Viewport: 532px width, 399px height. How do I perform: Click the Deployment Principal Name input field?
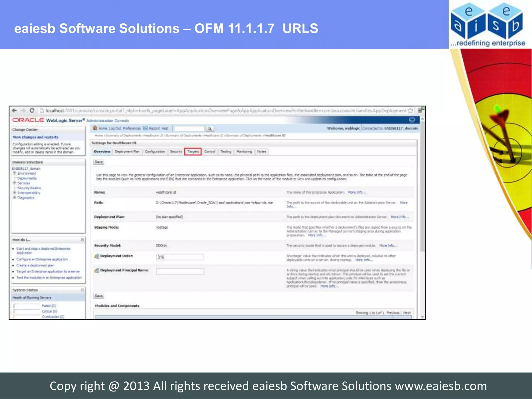point(180,271)
